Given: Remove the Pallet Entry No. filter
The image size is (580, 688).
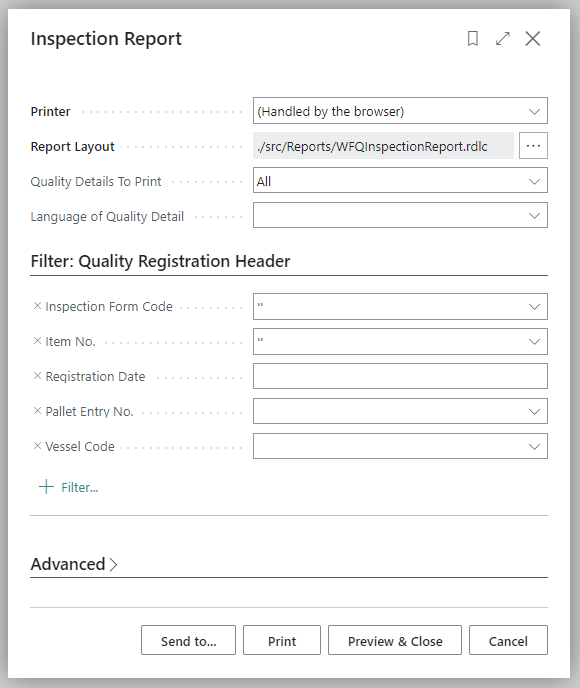Looking at the screenshot, I should coord(37,411).
